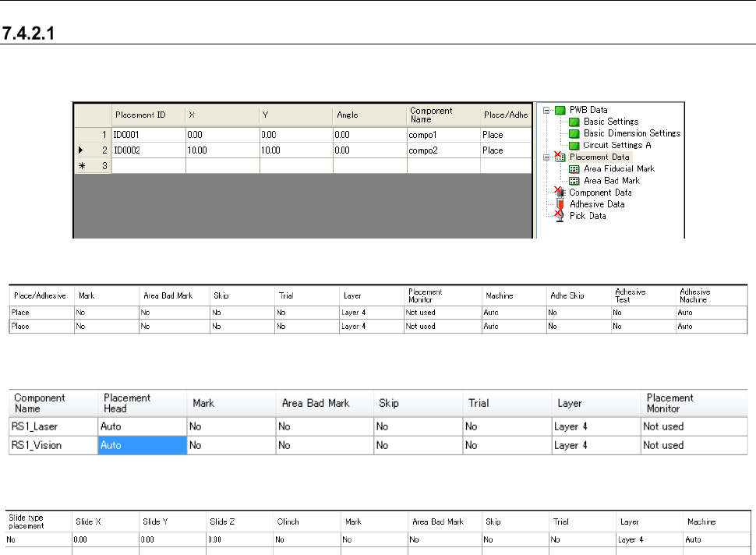Click the compo1 component name cell
The height and width of the screenshot is (555, 756).
click(x=442, y=135)
